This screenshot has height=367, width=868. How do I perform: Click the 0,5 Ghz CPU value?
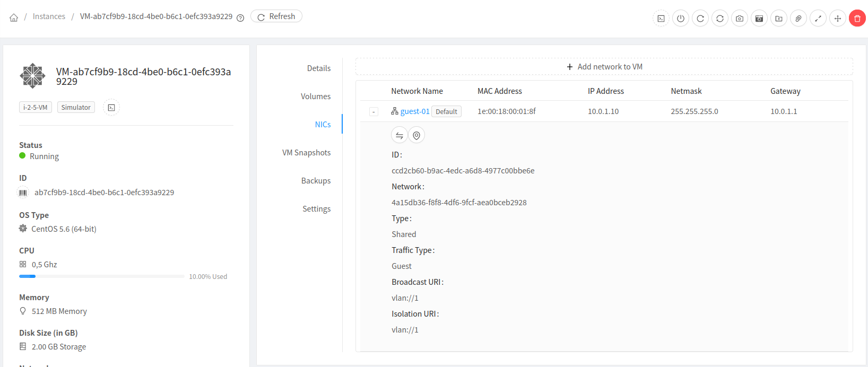point(45,265)
